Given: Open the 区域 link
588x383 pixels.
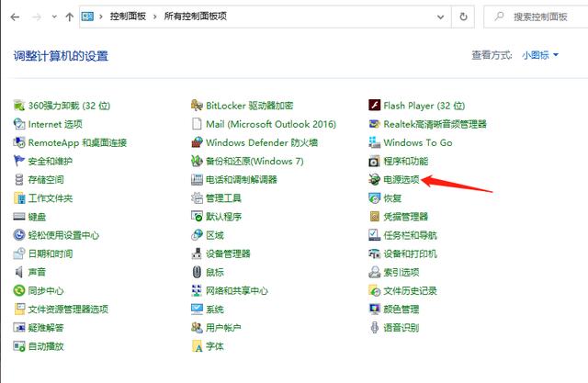Looking at the screenshot, I should (x=215, y=235).
